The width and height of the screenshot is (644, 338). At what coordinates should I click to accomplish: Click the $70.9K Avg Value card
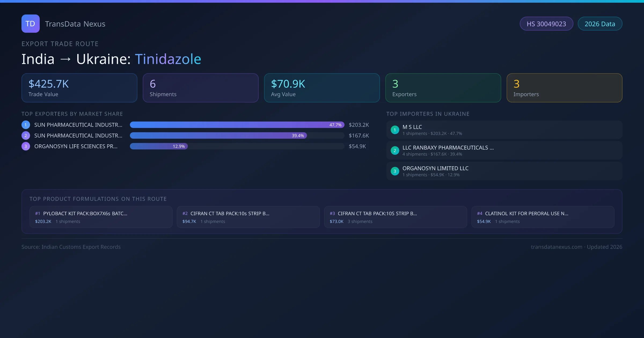(x=322, y=88)
